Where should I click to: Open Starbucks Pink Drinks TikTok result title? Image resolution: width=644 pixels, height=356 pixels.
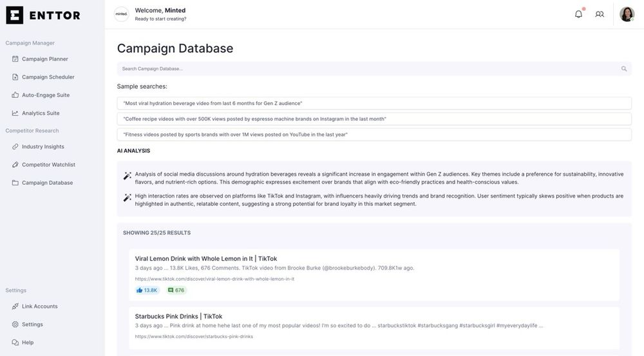178,317
